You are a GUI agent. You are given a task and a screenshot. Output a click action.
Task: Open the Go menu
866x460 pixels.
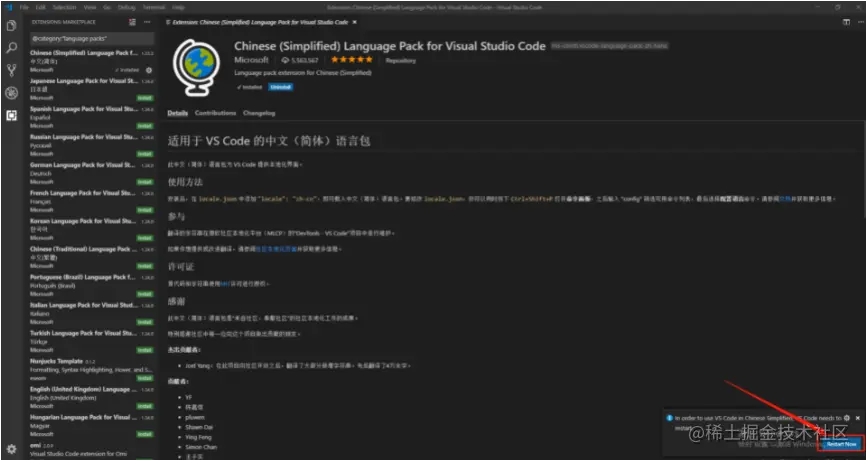[x=107, y=7]
